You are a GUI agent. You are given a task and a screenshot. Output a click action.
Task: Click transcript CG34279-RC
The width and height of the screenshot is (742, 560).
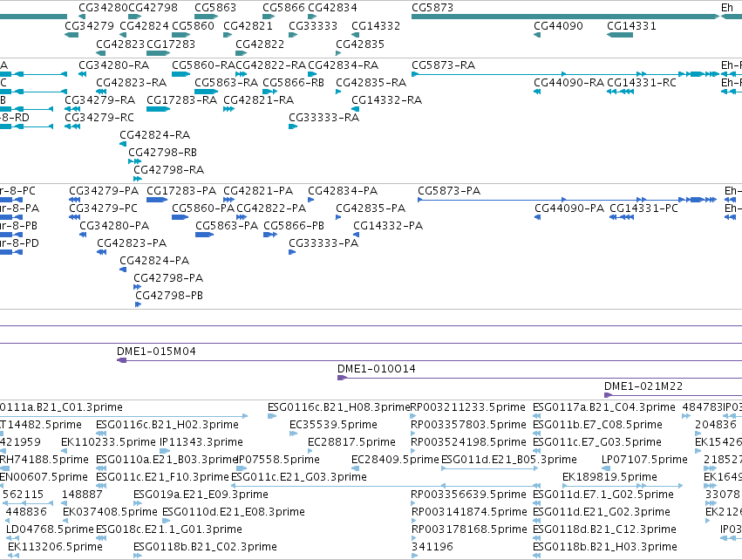99,118
